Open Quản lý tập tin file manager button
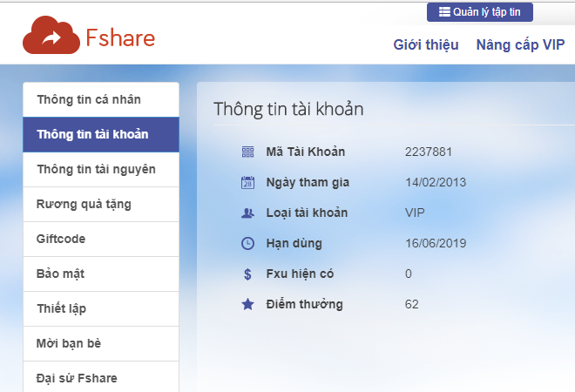Viewport: 575px width, 392px height. click(x=480, y=12)
